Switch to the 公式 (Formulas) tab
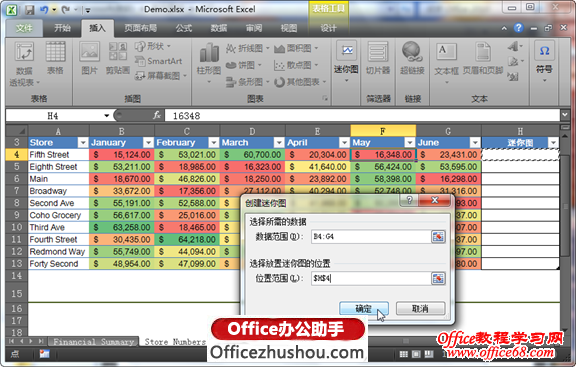Viewport: 576px width, 367px height. tap(184, 28)
